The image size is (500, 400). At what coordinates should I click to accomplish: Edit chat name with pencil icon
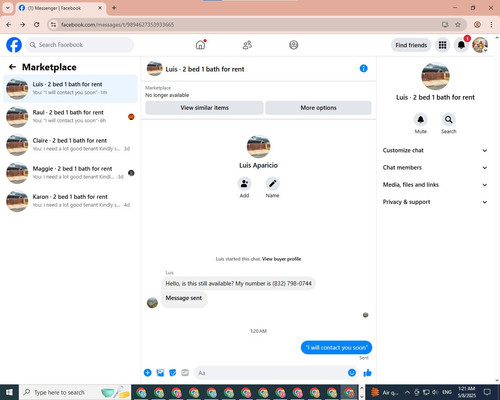pyautogui.click(x=272, y=184)
